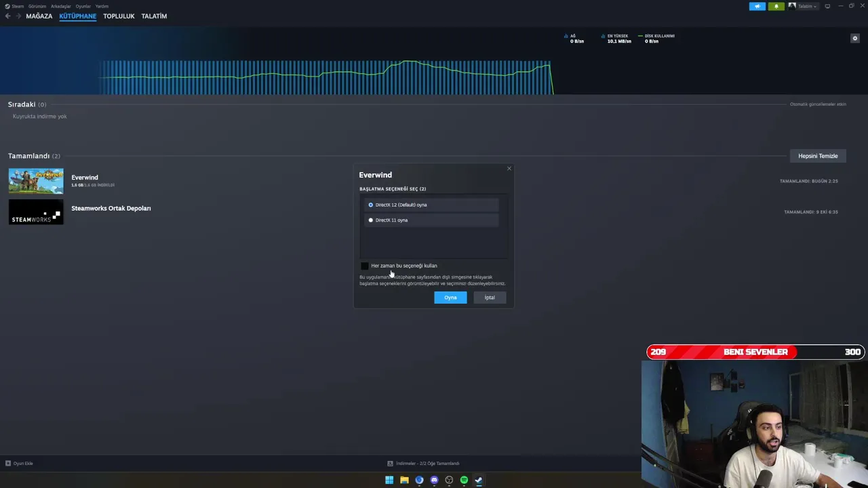Open Discord from the taskbar
868x488 pixels.
point(434,480)
